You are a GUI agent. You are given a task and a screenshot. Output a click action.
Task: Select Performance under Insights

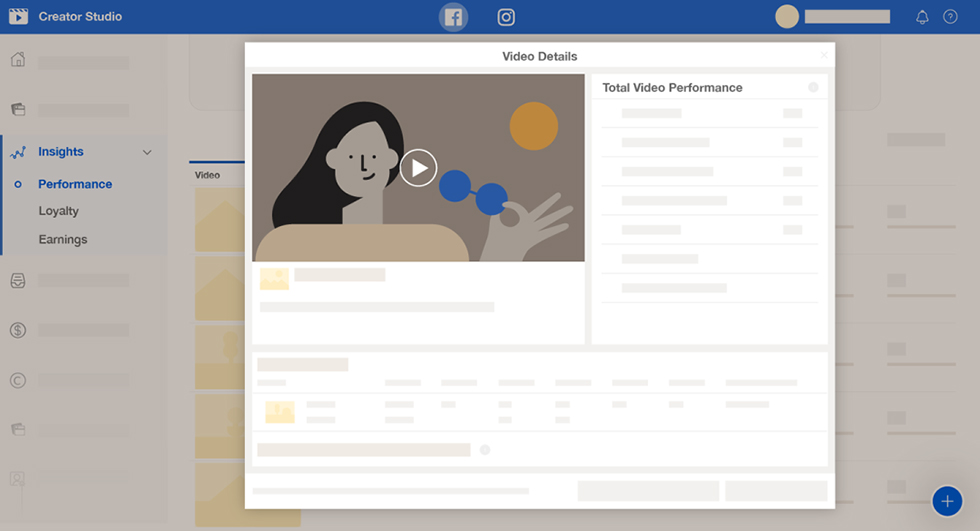point(75,184)
